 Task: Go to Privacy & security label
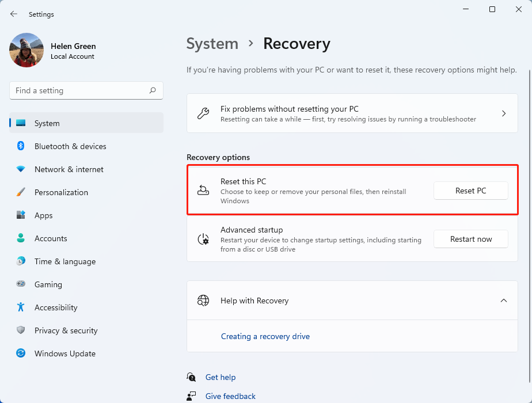66,330
